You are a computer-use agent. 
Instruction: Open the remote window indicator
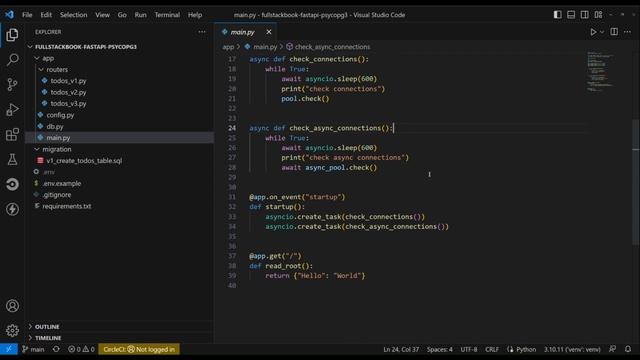9,349
